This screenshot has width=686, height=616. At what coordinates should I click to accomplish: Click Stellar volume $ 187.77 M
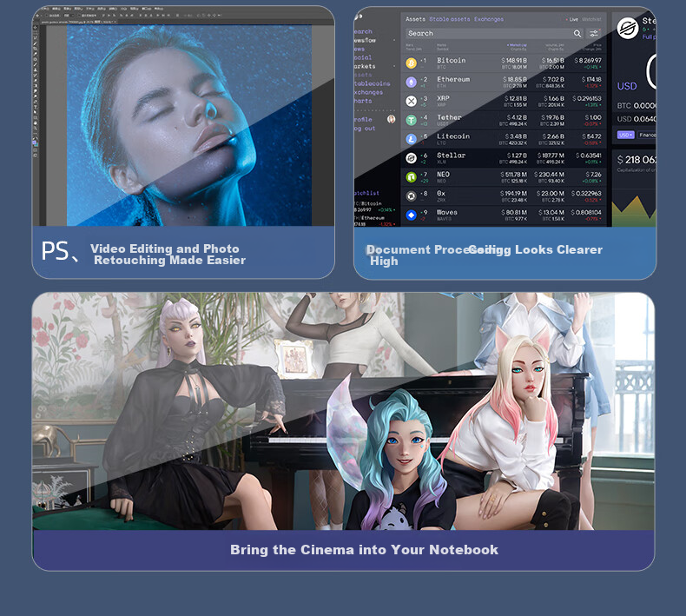pos(551,156)
